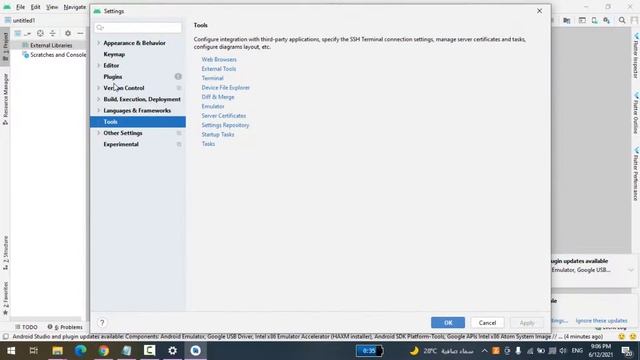Screen dimensions: 640x360
Task: Show hidden tray icons chevron
Action: pyautogui.click(x=484, y=351)
